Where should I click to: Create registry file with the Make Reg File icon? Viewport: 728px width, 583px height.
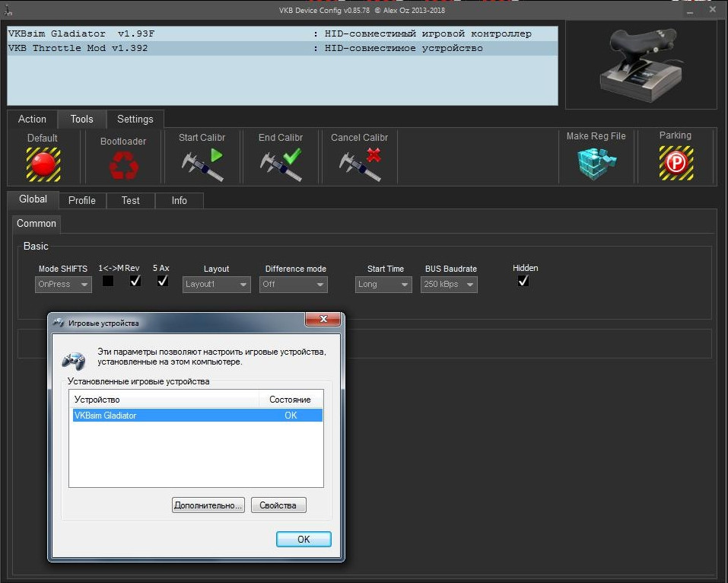(x=596, y=164)
